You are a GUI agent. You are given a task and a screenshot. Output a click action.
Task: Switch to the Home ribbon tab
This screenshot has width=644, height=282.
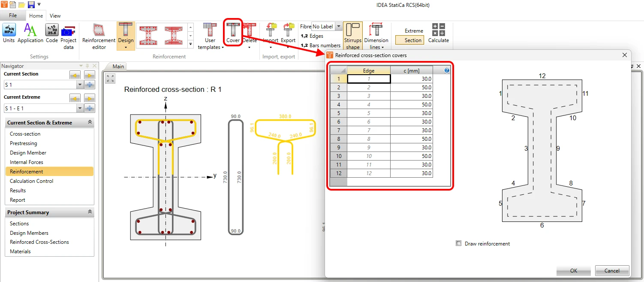tap(36, 16)
